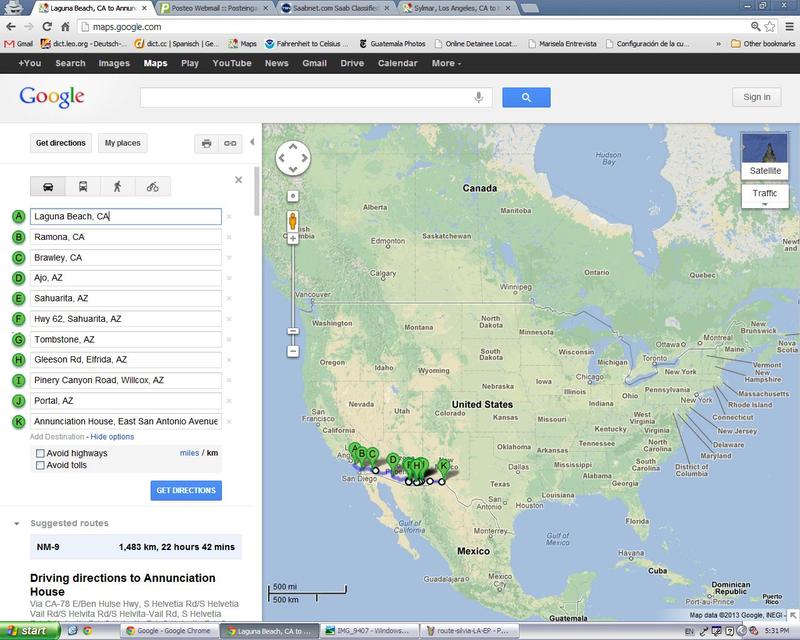This screenshot has width=800, height=640.
Task: Click the Brawley, CA destination field
Action: tap(126, 258)
